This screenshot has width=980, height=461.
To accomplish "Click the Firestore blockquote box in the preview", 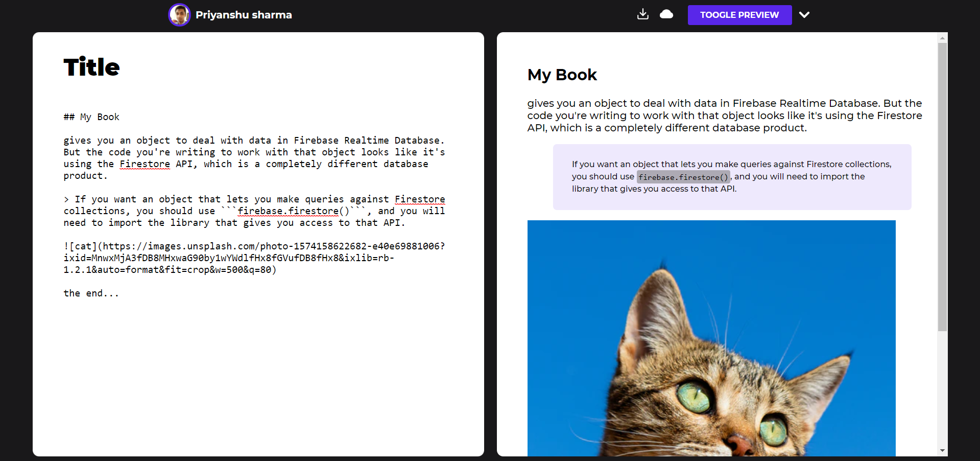I will click(732, 177).
